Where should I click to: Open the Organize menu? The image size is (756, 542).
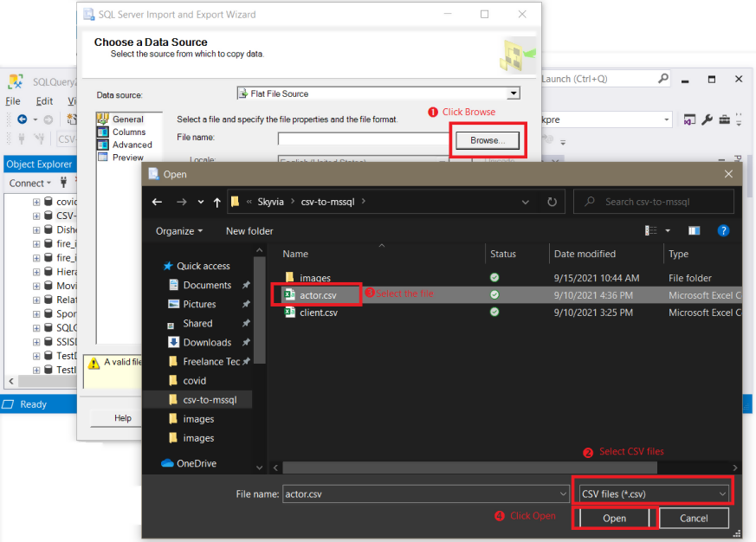tap(178, 230)
